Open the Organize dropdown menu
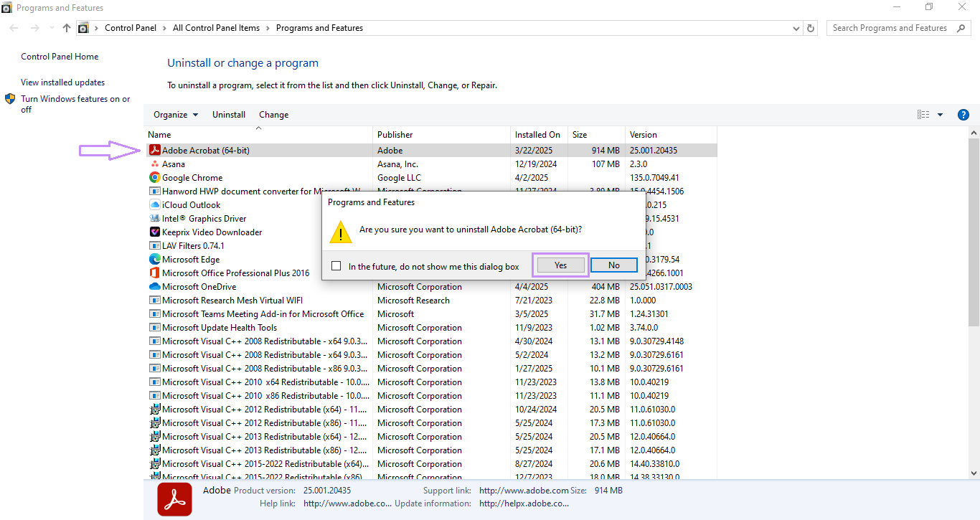Image resolution: width=980 pixels, height=520 pixels. [175, 114]
